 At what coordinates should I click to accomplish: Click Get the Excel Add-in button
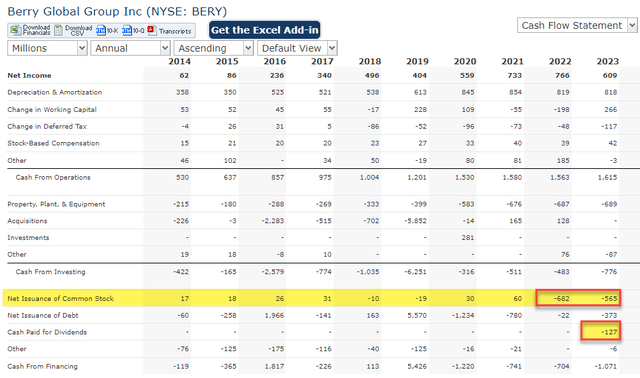tap(264, 30)
